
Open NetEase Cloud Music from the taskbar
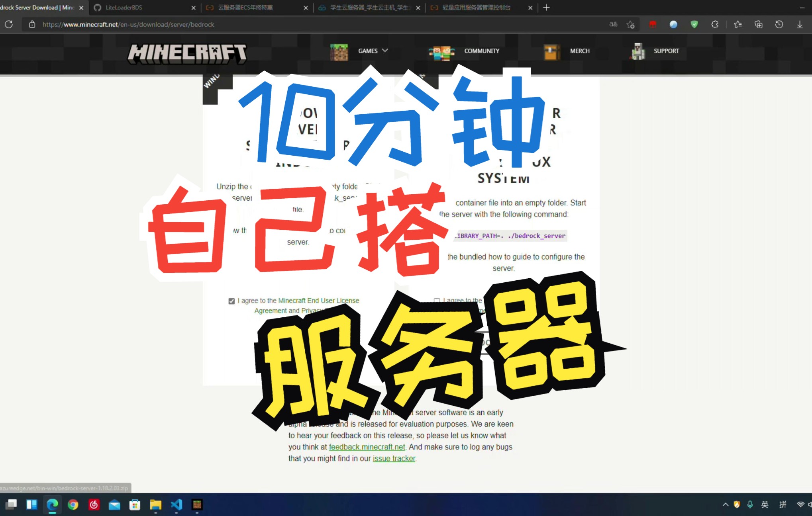(94, 504)
